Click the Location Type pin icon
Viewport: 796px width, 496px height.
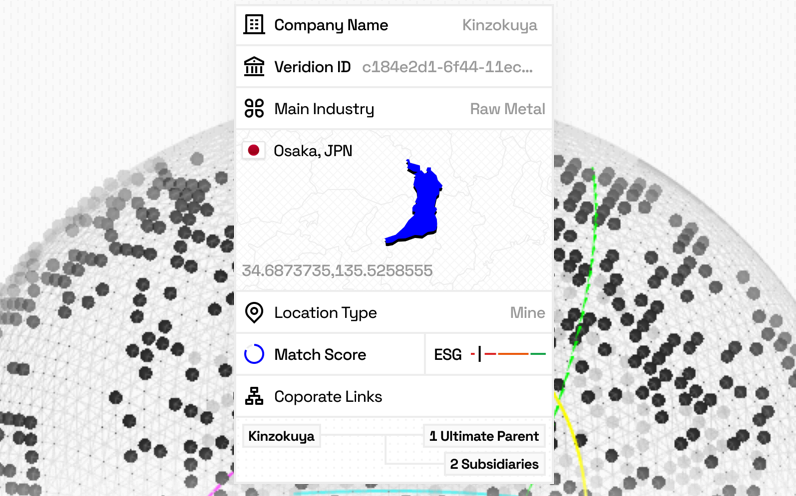tap(254, 313)
